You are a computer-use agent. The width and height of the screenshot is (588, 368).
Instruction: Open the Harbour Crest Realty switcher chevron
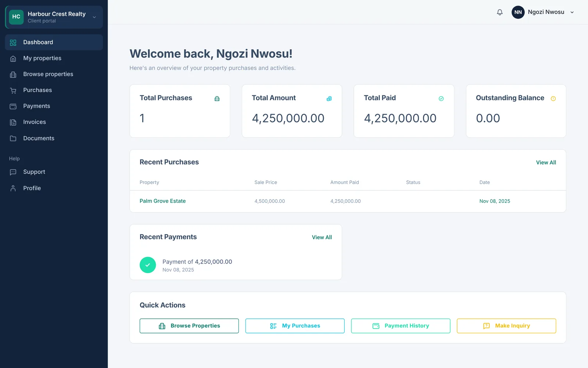coord(94,17)
